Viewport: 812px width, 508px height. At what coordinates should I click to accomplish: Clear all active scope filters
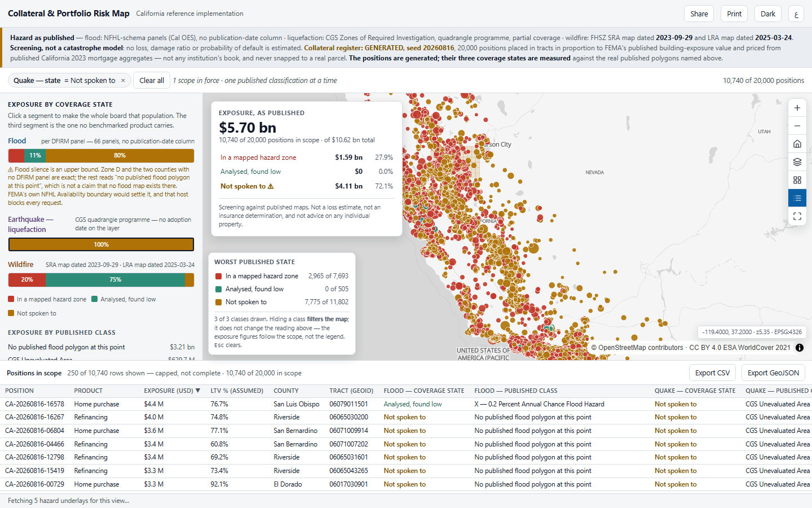coord(152,81)
